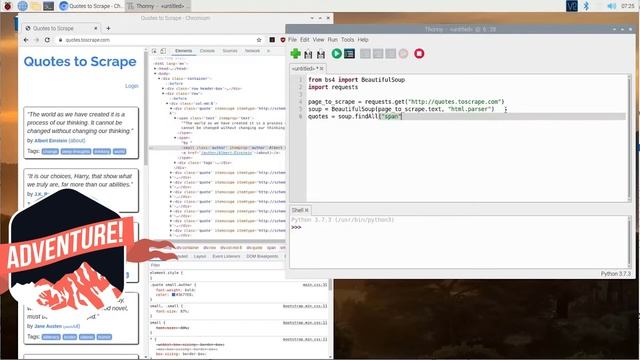The image size is (640, 360).
Task: Click the red shield extension icon in Chromium
Action: [282, 40]
